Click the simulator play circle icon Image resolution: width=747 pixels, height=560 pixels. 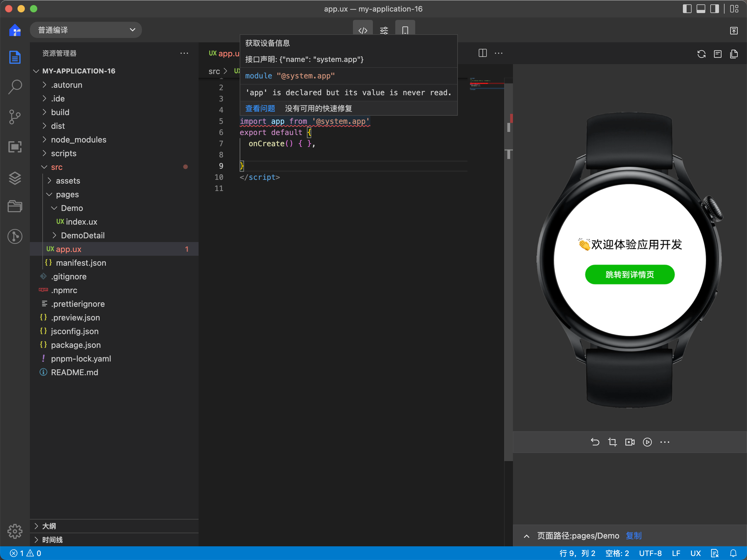(x=647, y=441)
